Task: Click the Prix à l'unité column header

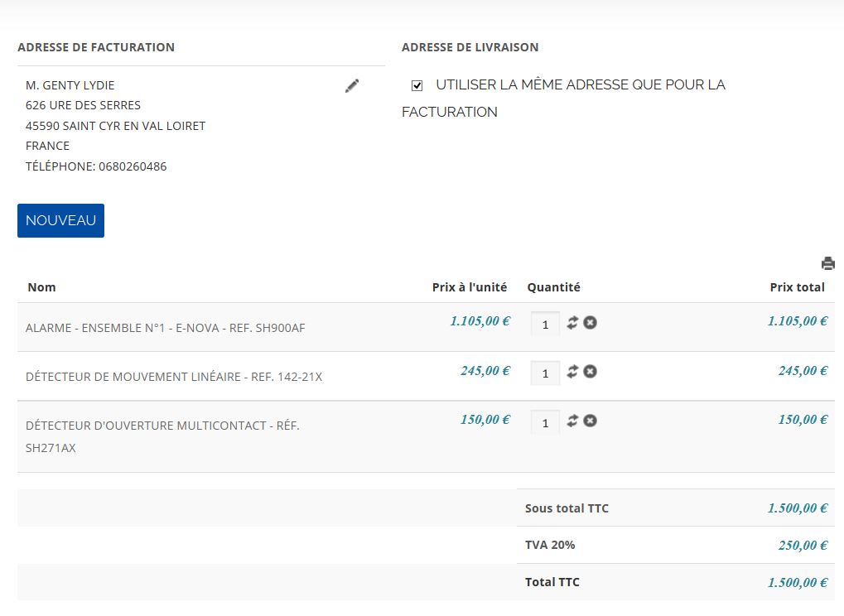Action: pyautogui.click(x=469, y=287)
